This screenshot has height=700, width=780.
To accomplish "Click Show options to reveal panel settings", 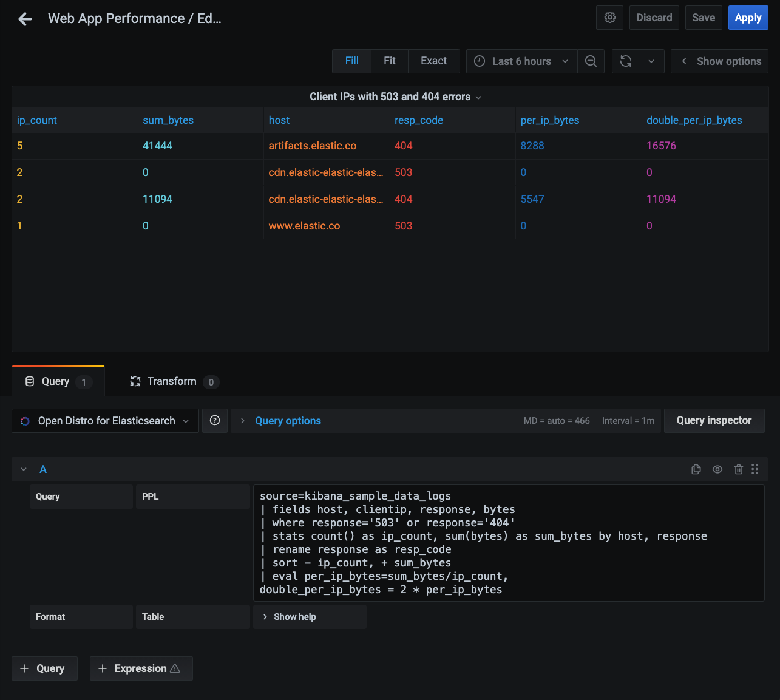I will tap(719, 61).
